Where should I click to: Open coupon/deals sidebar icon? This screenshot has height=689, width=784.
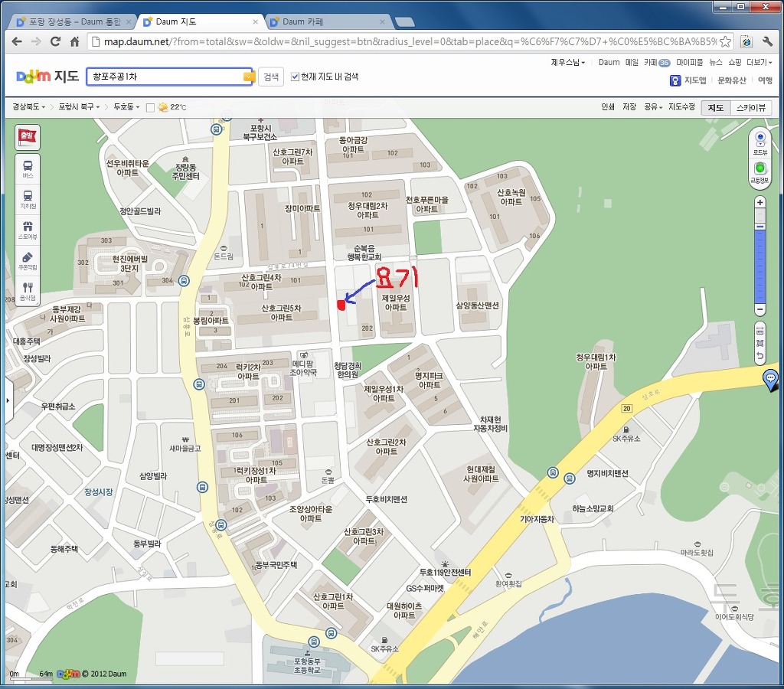pos(28,260)
